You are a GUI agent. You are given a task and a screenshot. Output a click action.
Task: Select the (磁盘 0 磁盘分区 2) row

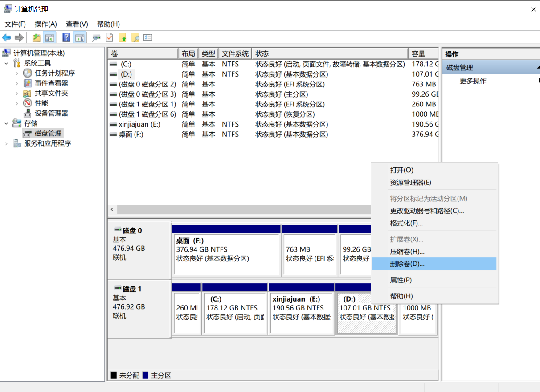[273, 84]
